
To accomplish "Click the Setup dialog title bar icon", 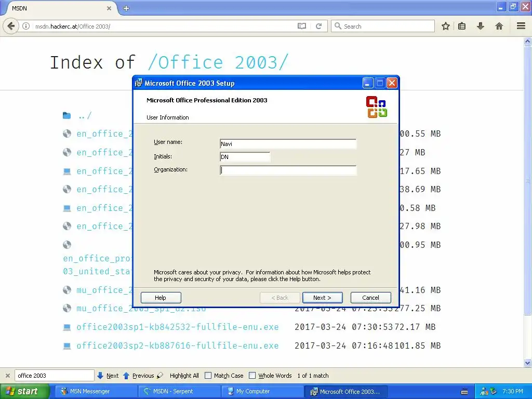I will (138, 83).
